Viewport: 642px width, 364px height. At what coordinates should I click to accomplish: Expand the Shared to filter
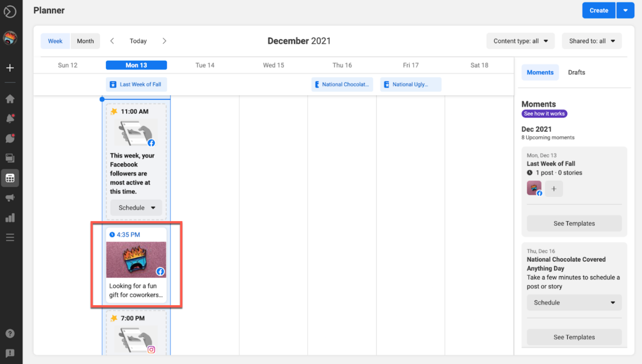tap(591, 41)
